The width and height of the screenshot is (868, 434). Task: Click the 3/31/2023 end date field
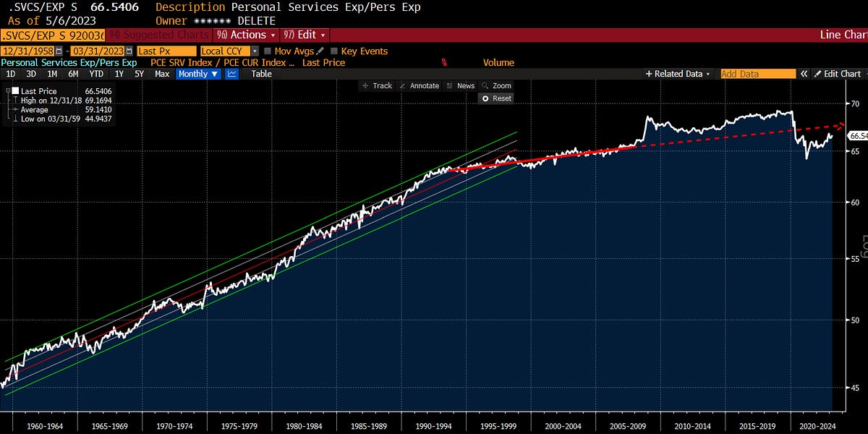pos(97,51)
